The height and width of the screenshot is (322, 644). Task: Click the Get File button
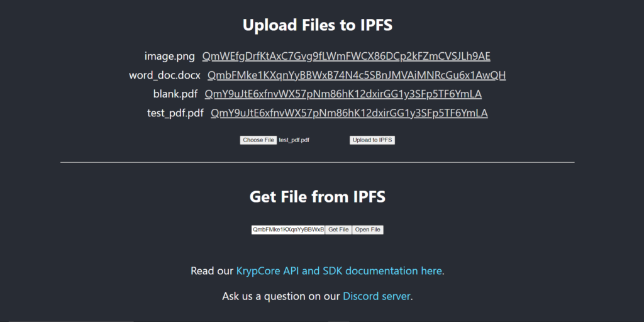click(338, 230)
